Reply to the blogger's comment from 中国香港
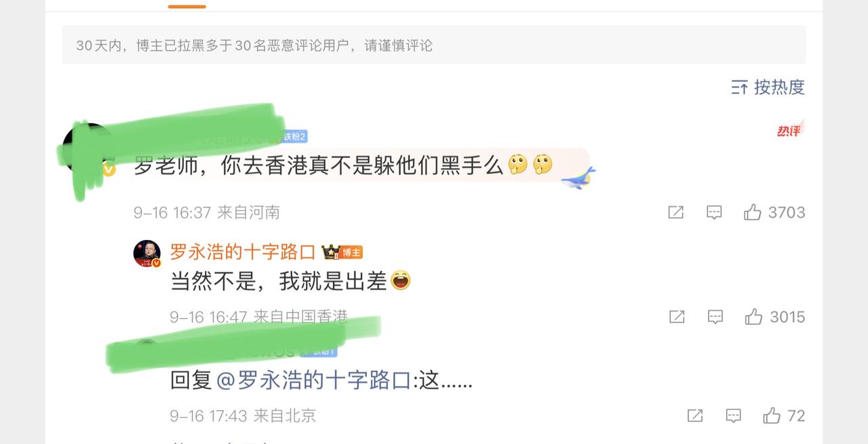868x444 pixels. tap(715, 317)
